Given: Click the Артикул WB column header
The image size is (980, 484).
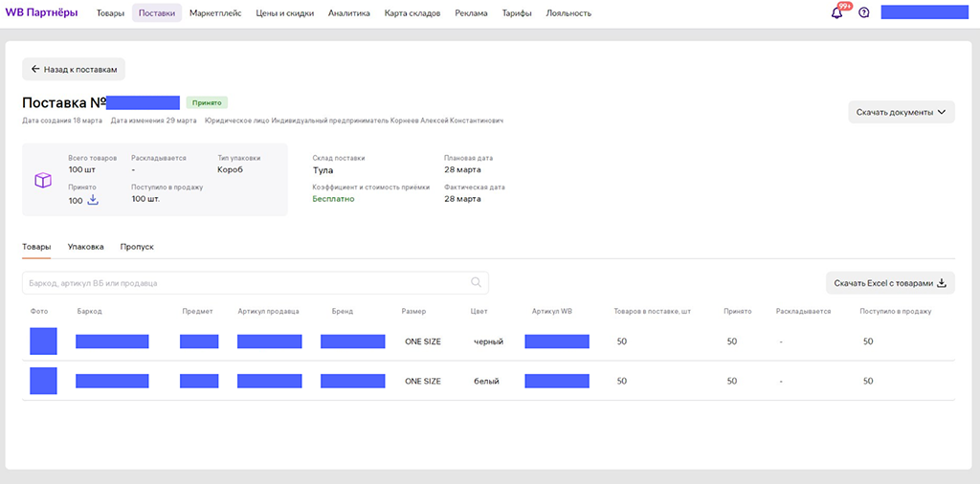Looking at the screenshot, I should [552, 311].
